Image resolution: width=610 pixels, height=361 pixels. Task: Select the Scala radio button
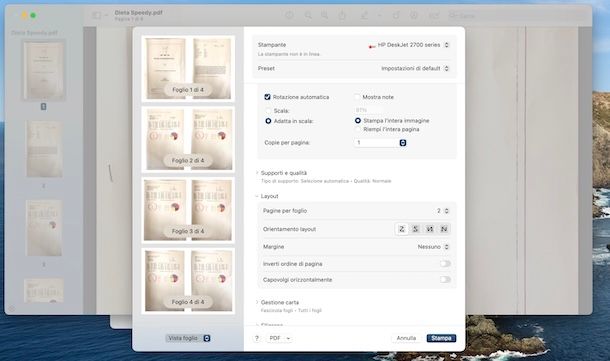(268, 111)
